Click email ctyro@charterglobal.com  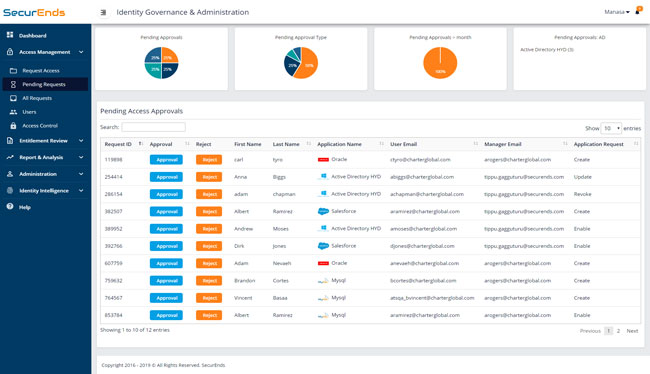pos(420,160)
